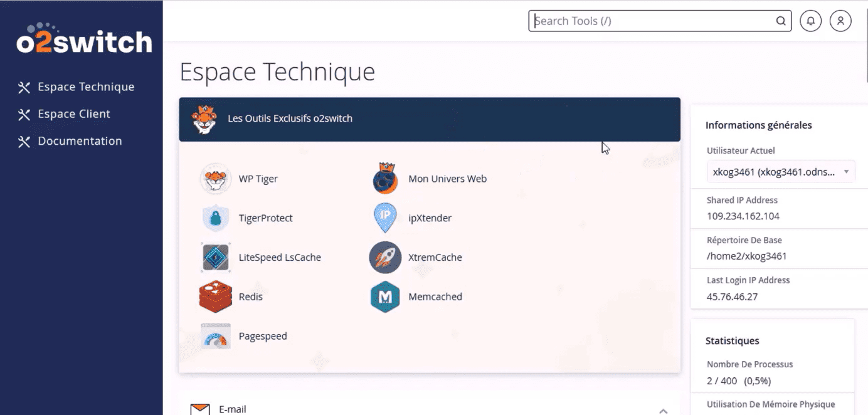The image size is (868, 415).
Task: Open the TigerProtect link
Action: point(266,218)
